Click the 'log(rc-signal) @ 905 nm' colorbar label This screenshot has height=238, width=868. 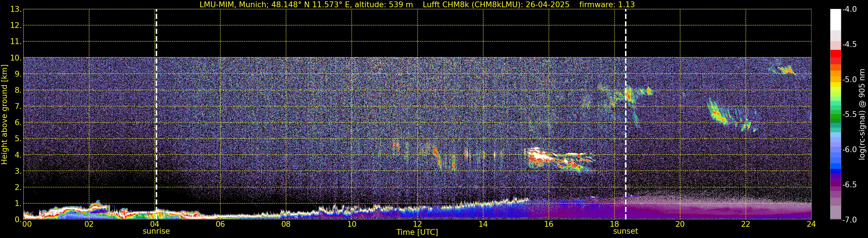[862, 114]
